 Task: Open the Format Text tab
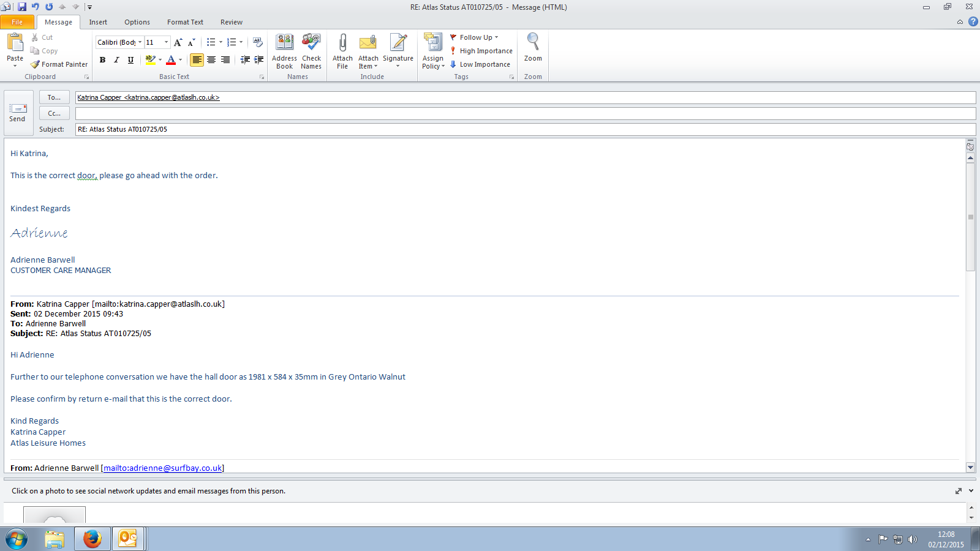pyautogui.click(x=185, y=22)
